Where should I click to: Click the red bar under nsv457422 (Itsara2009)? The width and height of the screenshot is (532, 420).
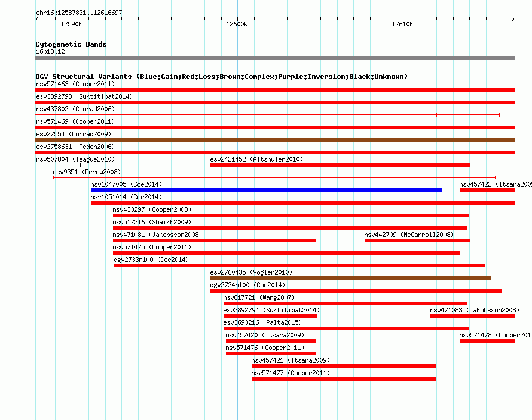click(488, 190)
